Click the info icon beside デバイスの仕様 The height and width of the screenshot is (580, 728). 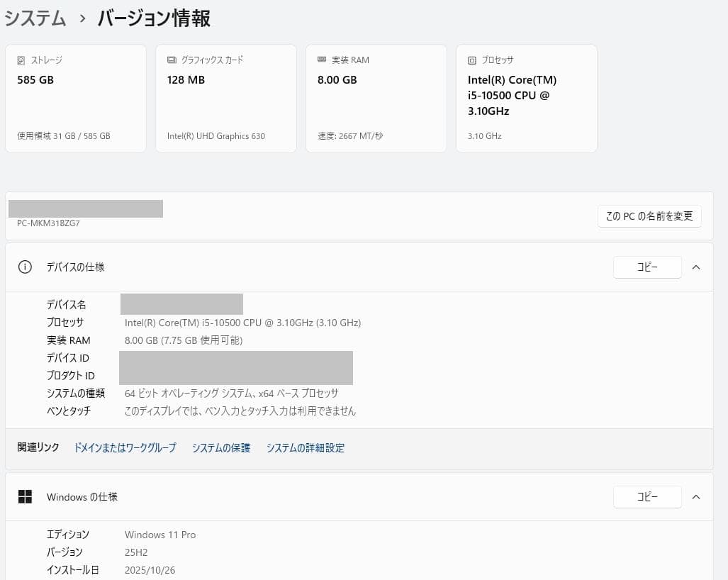pyautogui.click(x=25, y=267)
